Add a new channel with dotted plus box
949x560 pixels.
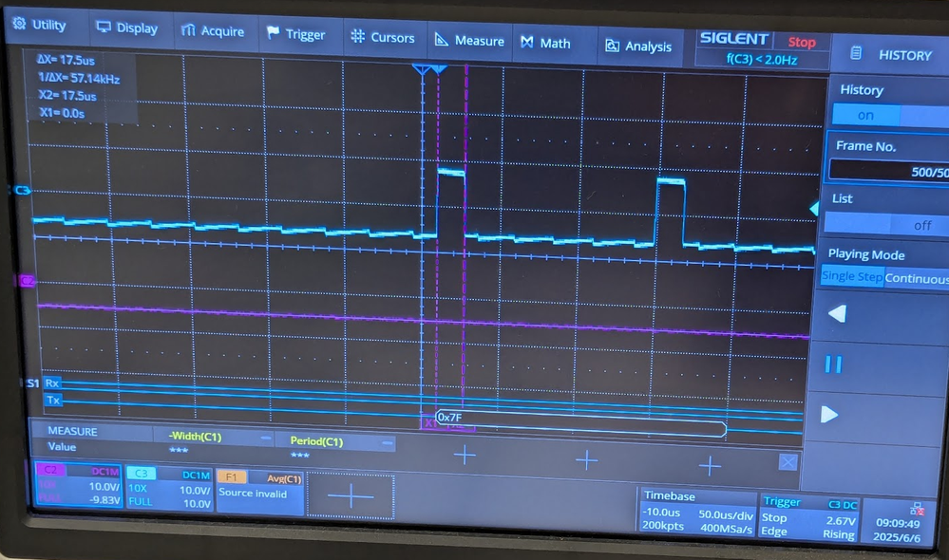(351, 496)
